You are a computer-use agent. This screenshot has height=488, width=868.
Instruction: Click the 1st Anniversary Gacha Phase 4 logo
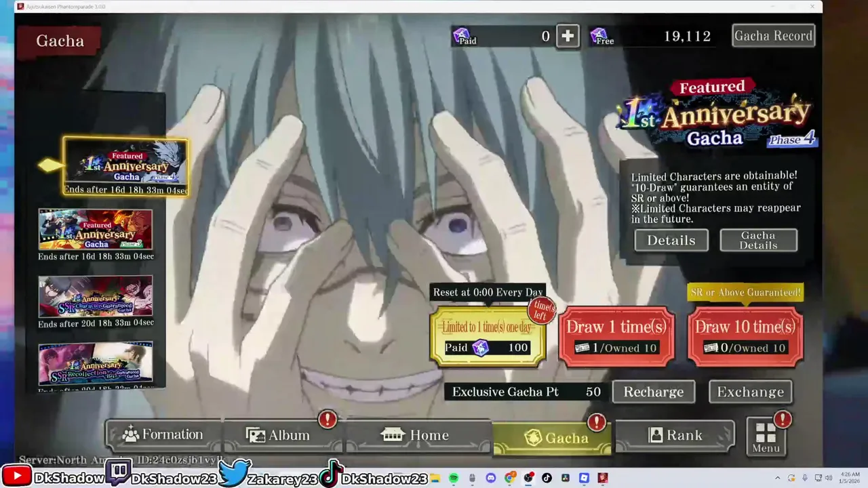[x=718, y=114]
